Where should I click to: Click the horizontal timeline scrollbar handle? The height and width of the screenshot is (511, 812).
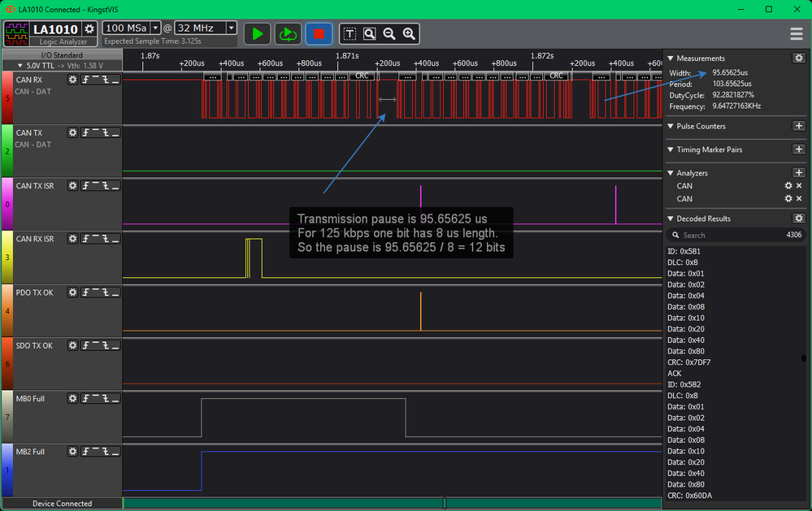coord(445,503)
